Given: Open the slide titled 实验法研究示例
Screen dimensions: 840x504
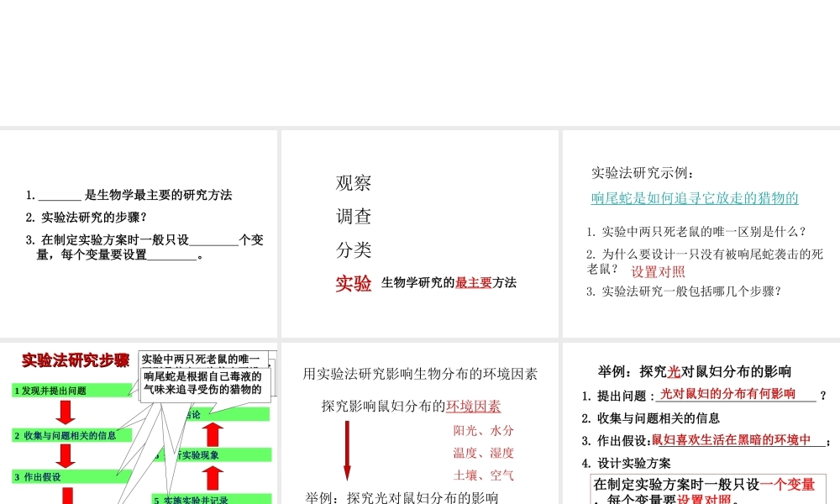Looking at the screenshot, I should coord(701,234).
